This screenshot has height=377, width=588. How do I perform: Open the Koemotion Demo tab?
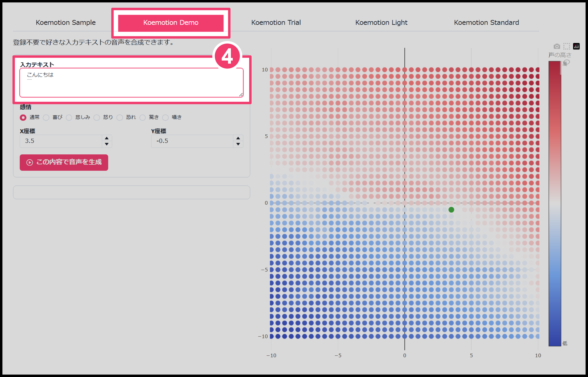coord(171,23)
